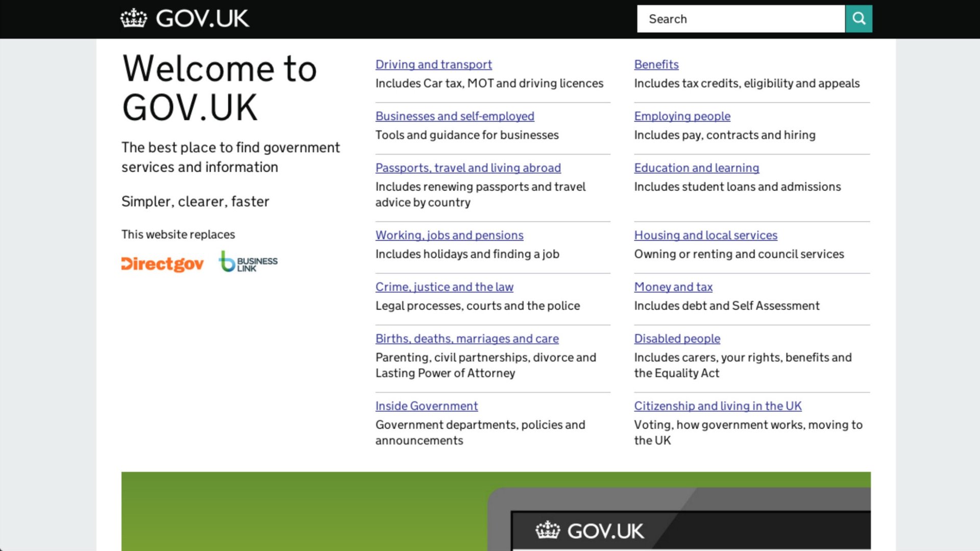Open Disabled people link

click(677, 338)
